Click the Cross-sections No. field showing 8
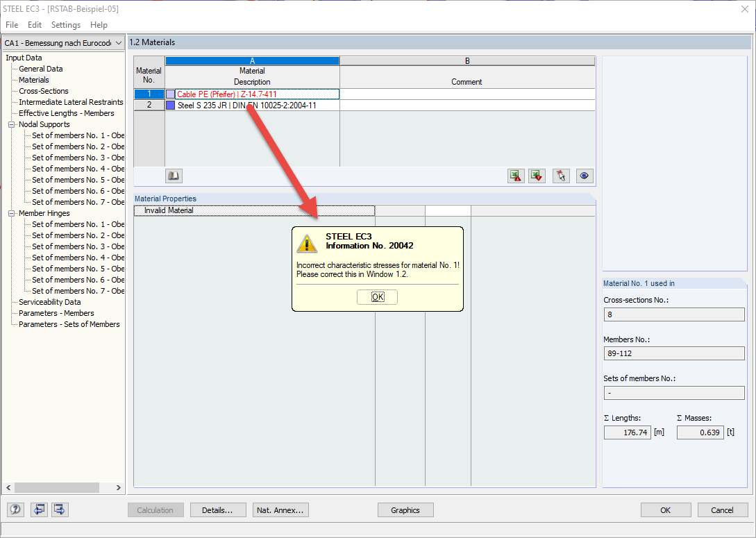 point(674,314)
